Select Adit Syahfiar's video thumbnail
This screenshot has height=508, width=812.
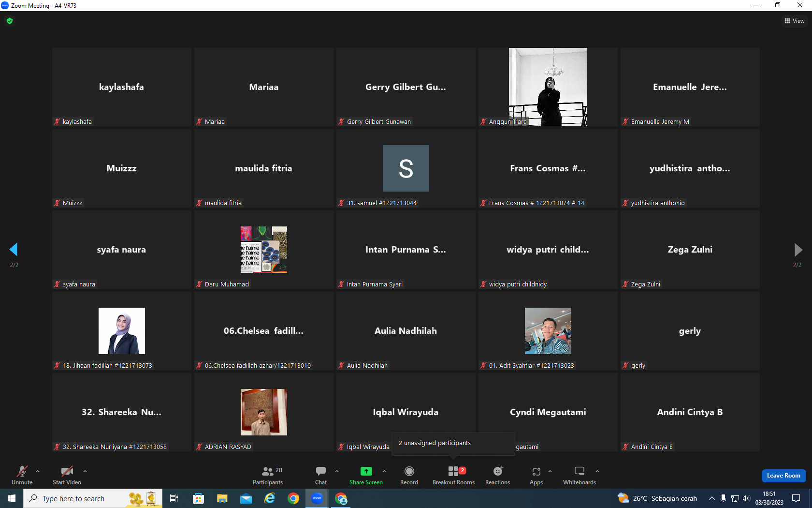coord(548,331)
